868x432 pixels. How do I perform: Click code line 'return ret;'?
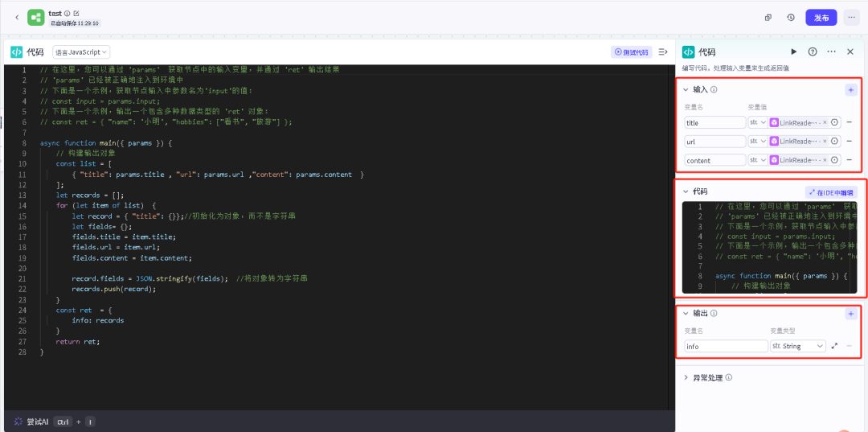(77, 341)
